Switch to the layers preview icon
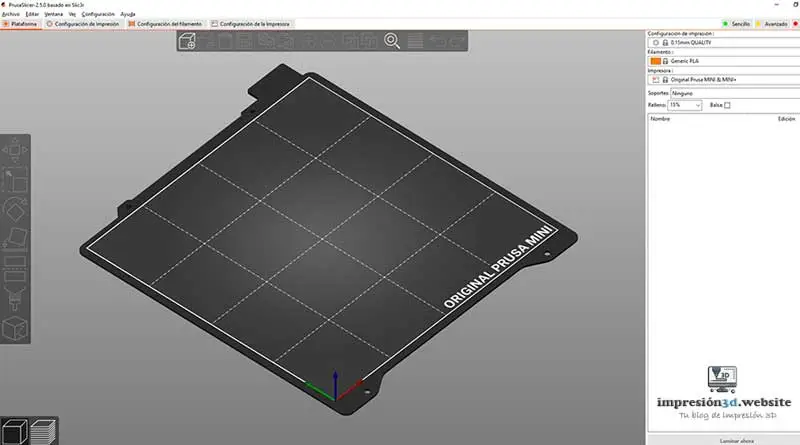 point(43,431)
